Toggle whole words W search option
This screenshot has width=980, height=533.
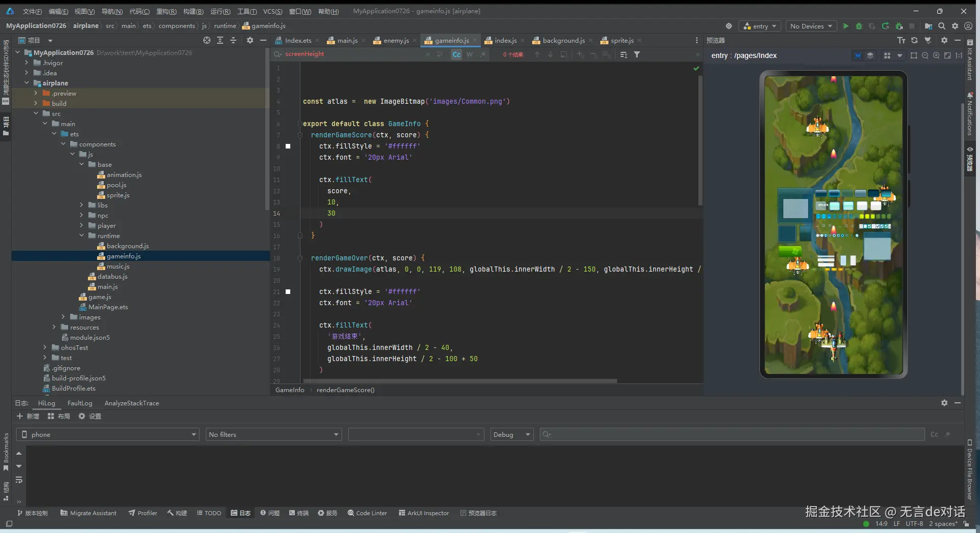tap(469, 54)
